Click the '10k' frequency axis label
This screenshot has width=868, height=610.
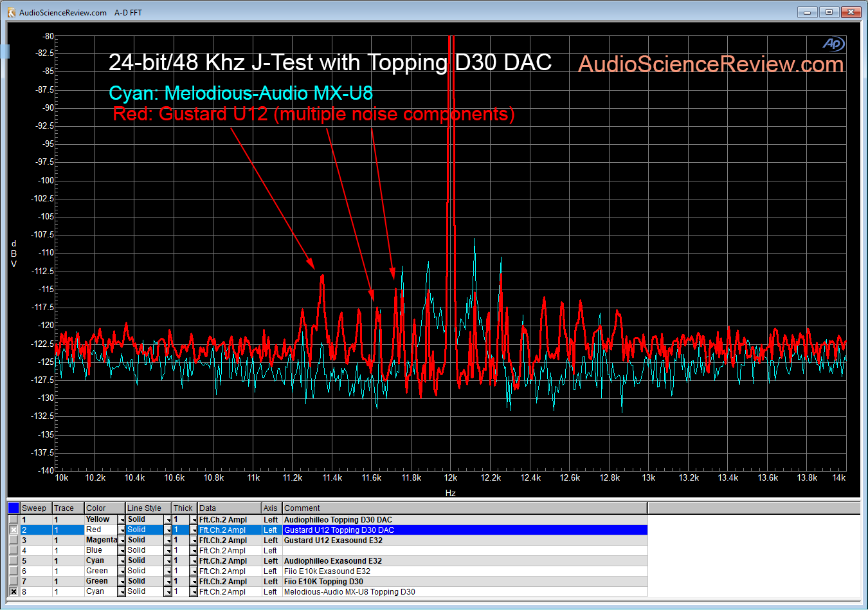click(62, 478)
